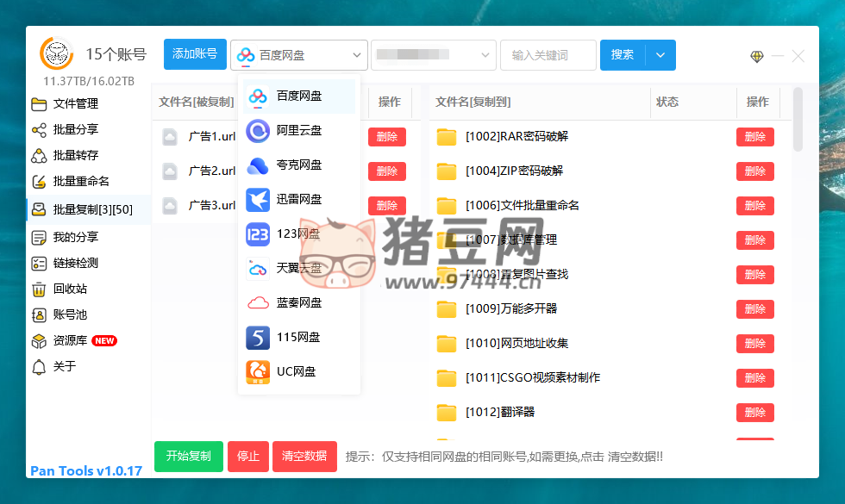
Task: Select 115网盘 from the list
Action: point(299,338)
